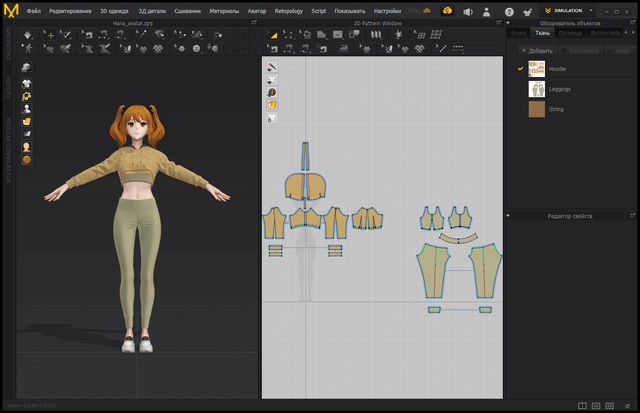Click the Simulate arrow icon in 3D toolbar

[x=28, y=35]
